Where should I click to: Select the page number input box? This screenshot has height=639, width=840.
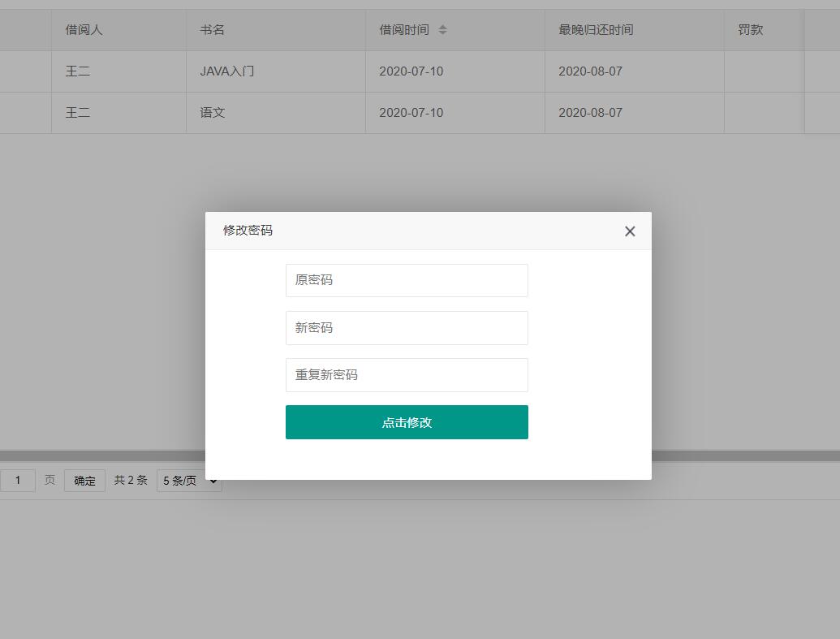click(x=18, y=480)
